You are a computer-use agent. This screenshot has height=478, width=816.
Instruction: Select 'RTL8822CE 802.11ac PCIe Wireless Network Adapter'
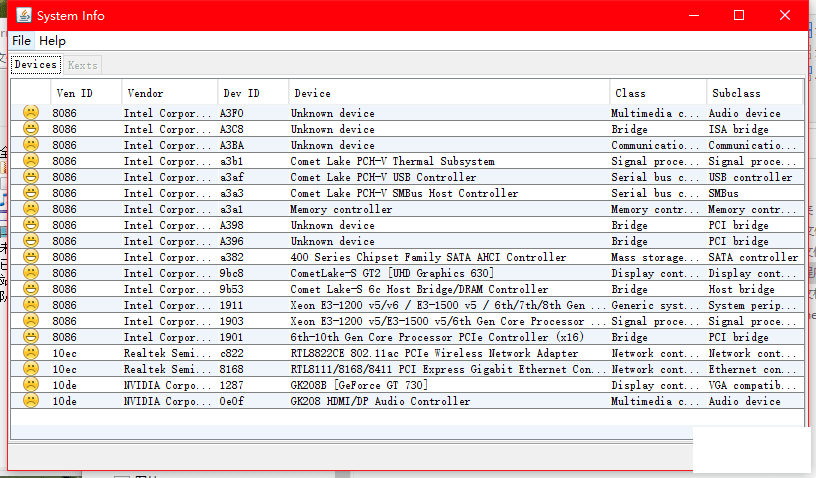434,353
